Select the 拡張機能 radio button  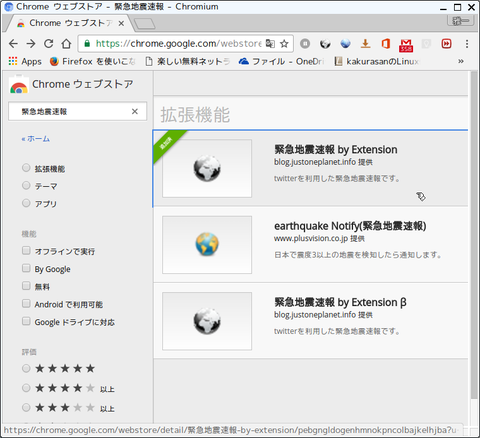pos(26,168)
